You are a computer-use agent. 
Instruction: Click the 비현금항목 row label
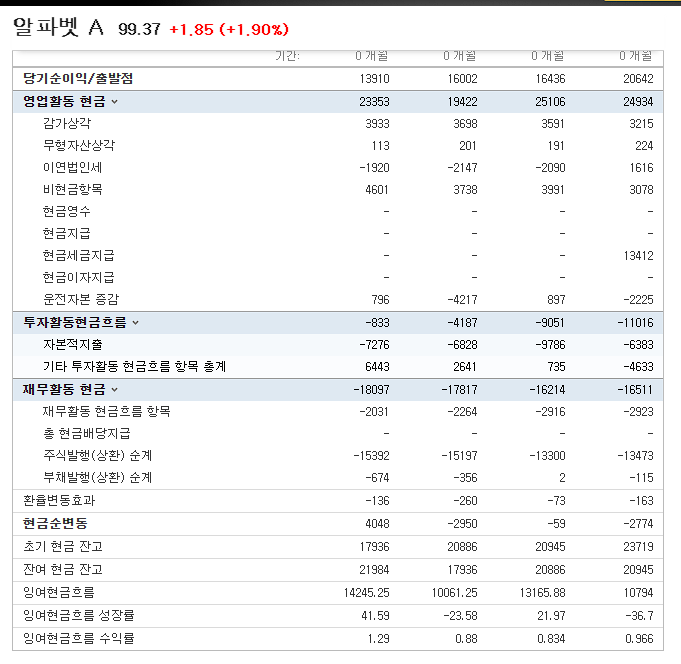[73, 190]
